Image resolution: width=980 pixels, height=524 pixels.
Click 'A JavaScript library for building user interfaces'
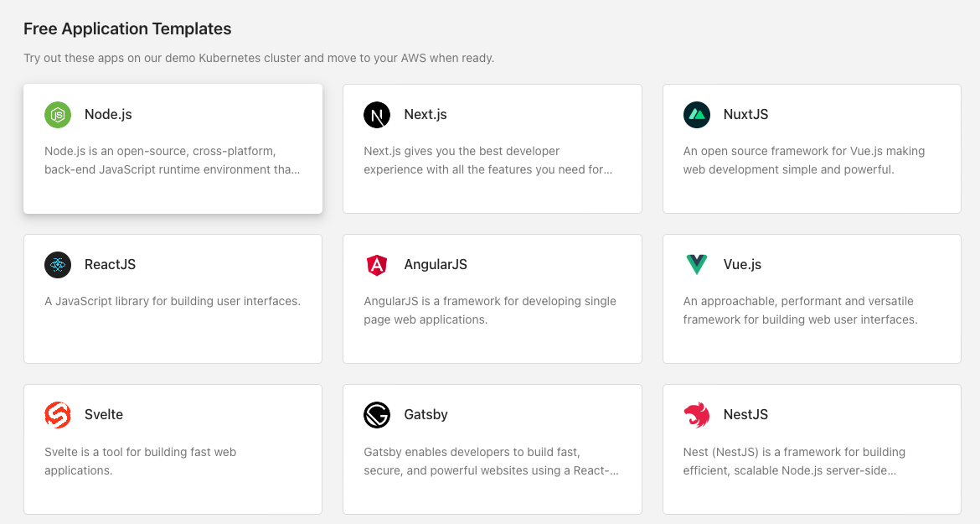(173, 301)
